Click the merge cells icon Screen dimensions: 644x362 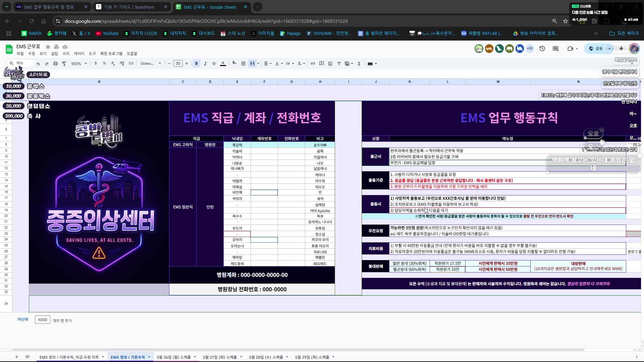click(252, 63)
